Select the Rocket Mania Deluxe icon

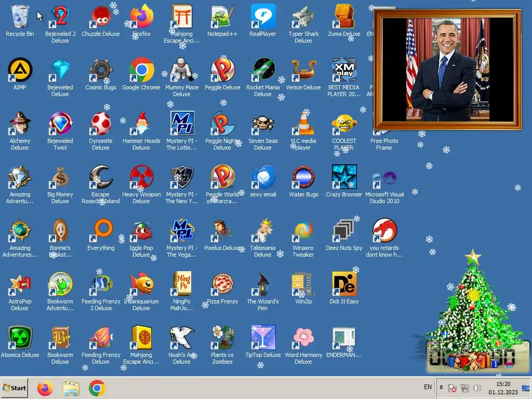[x=262, y=70]
